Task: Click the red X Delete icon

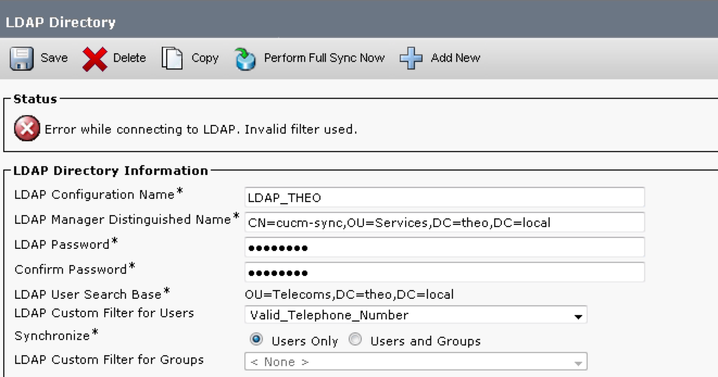Action: pyautogui.click(x=95, y=59)
